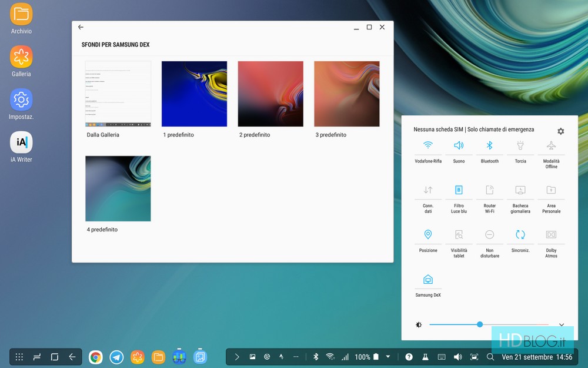Viewport: 588px width, 368px height.
Task: Open Galleria from the taskbar
Action: point(138,357)
